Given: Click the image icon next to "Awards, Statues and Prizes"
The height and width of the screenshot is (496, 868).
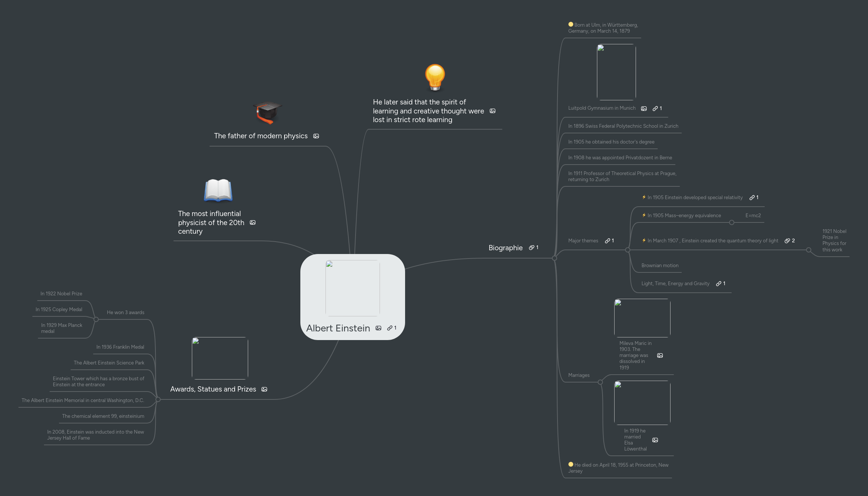Looking at the screenshot, I should click(x=265, y=389).
